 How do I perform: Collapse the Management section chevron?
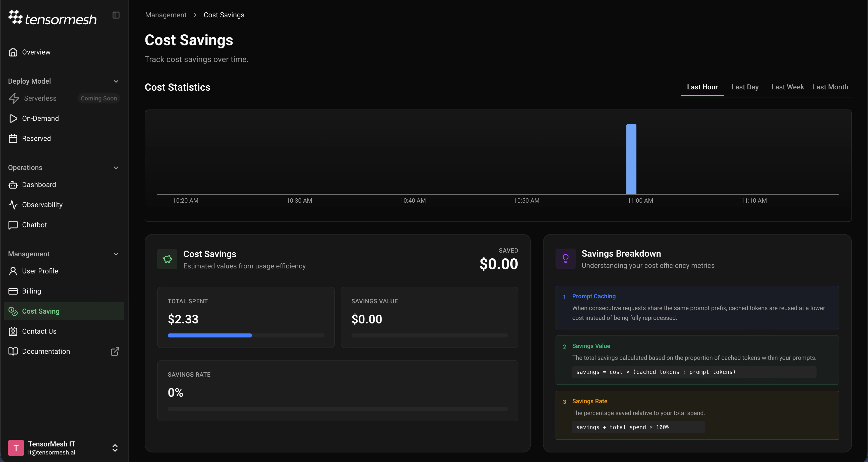click(116, 254)
